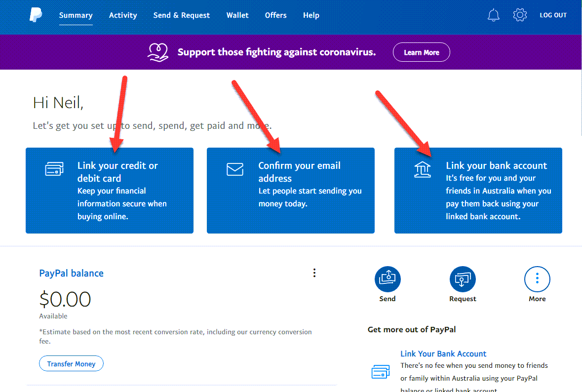Click the Estimate based on conversion rate note
Image resolution: width=582 pixels, height=392 pixels.
pos(175,336)
